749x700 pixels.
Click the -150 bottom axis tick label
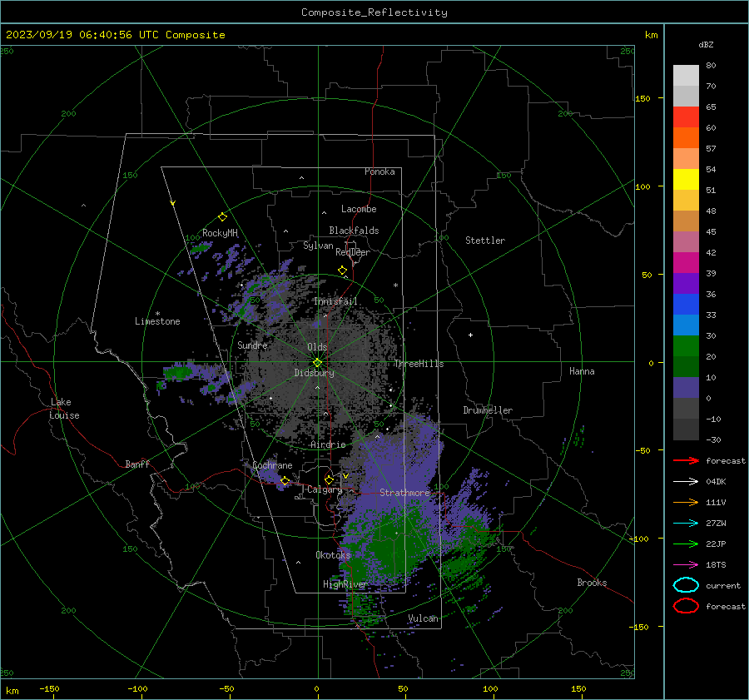pos(49,688)
